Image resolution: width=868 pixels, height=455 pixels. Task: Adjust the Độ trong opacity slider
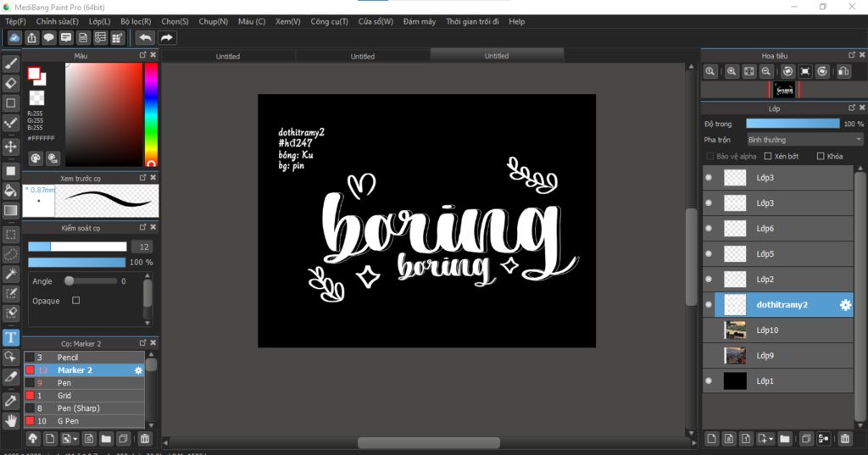point(793,124)
